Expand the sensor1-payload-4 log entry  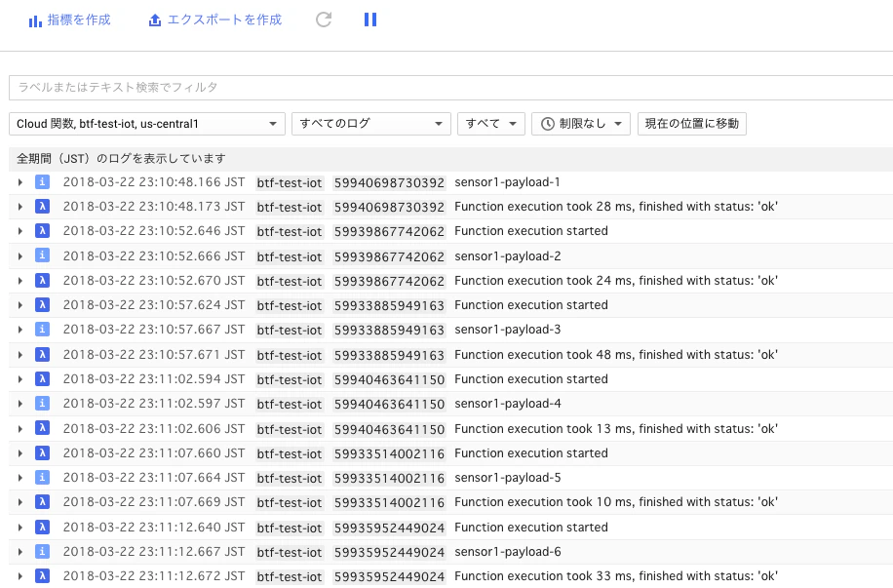point(20,404)
